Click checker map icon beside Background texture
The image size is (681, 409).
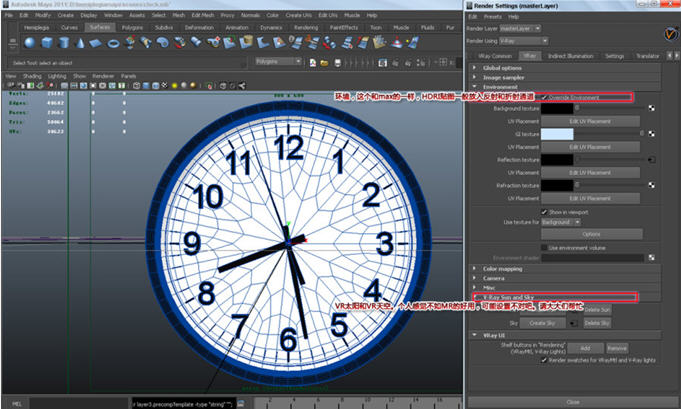coord(652,106)
